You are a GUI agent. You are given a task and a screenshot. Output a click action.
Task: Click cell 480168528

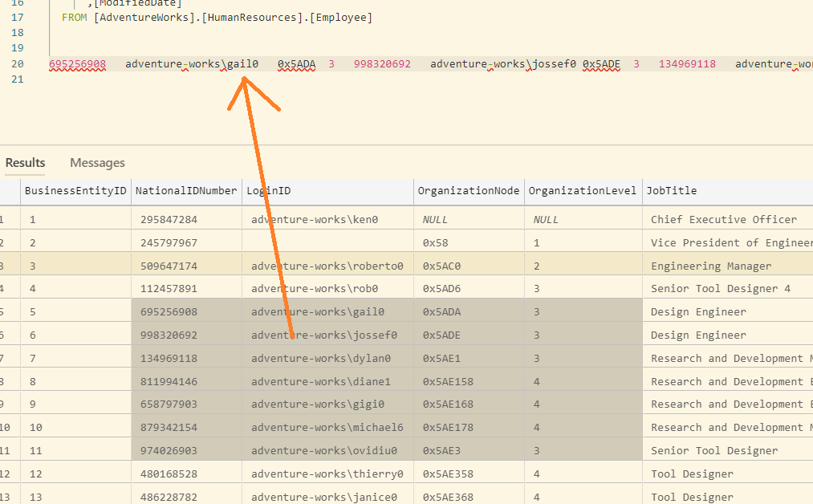[187, 474]
